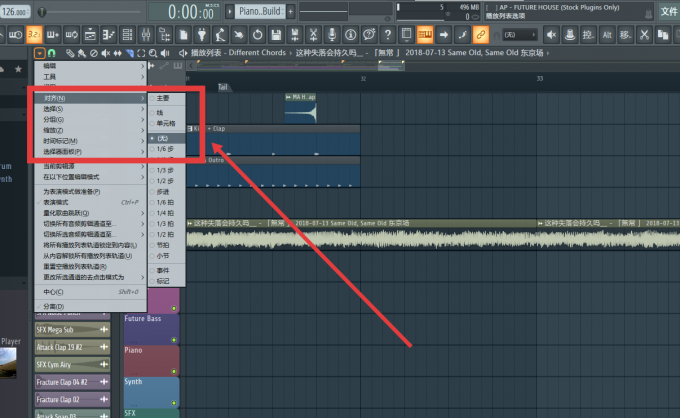Image resolution: width=680 pixels, height=418 pixels.
Task: Open the browser tree icon
Action: [164, 35]
